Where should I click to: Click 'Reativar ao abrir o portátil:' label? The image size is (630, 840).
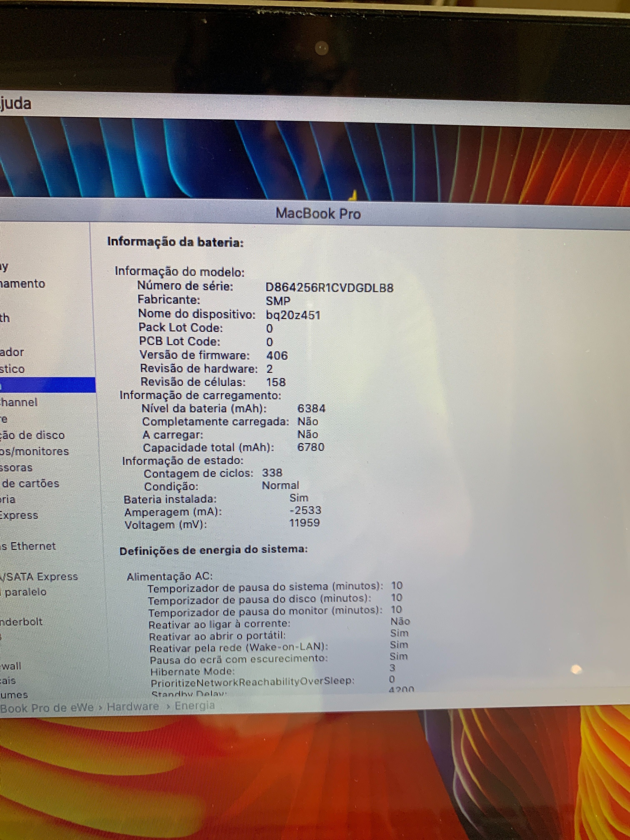tap(217, 636)
